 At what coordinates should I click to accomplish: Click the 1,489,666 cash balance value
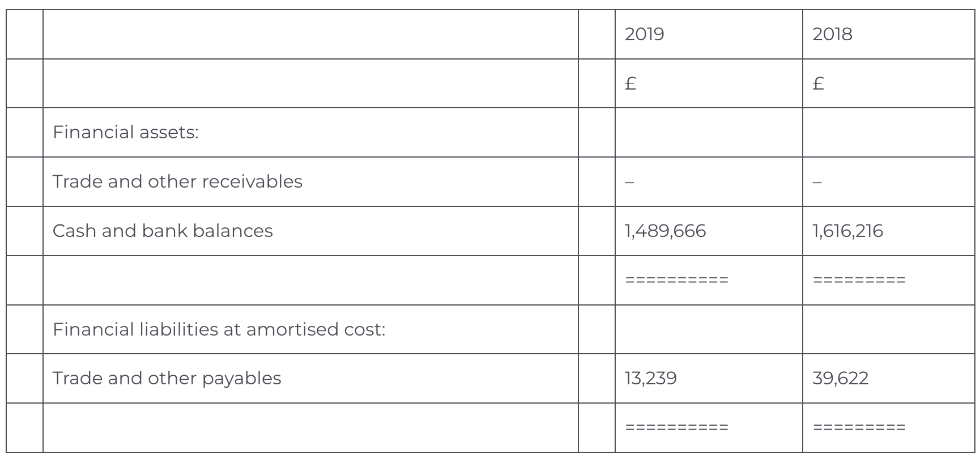pyautogui.click(x=665, y=231)
